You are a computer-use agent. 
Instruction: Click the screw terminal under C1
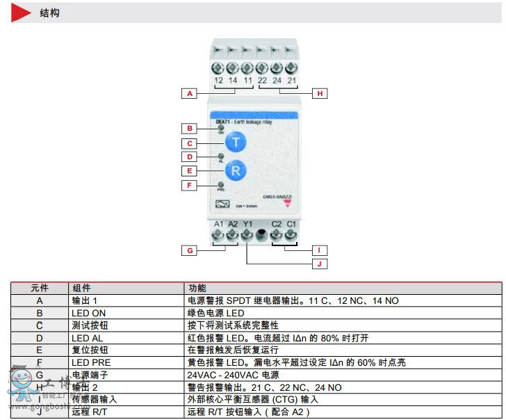click(291, 235)
